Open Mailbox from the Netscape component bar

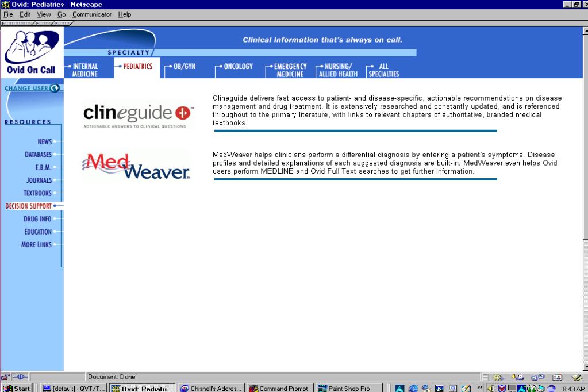point(518,377)
